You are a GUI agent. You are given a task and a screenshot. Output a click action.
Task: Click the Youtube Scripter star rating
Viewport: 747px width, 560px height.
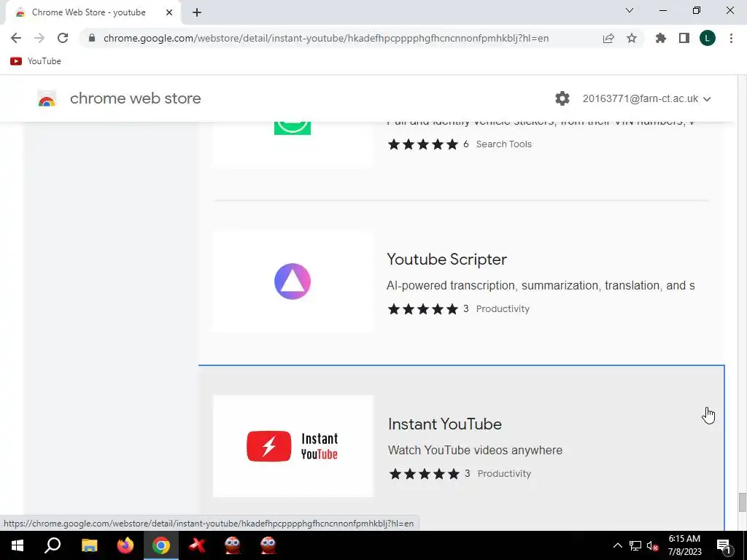coord(422,309)
